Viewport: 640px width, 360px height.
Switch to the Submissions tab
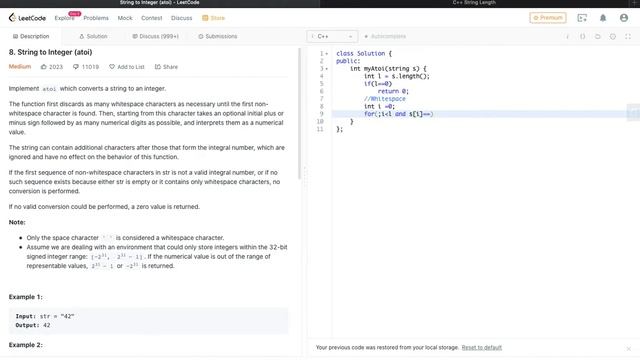pyautogui.click(x=218, y=36)
